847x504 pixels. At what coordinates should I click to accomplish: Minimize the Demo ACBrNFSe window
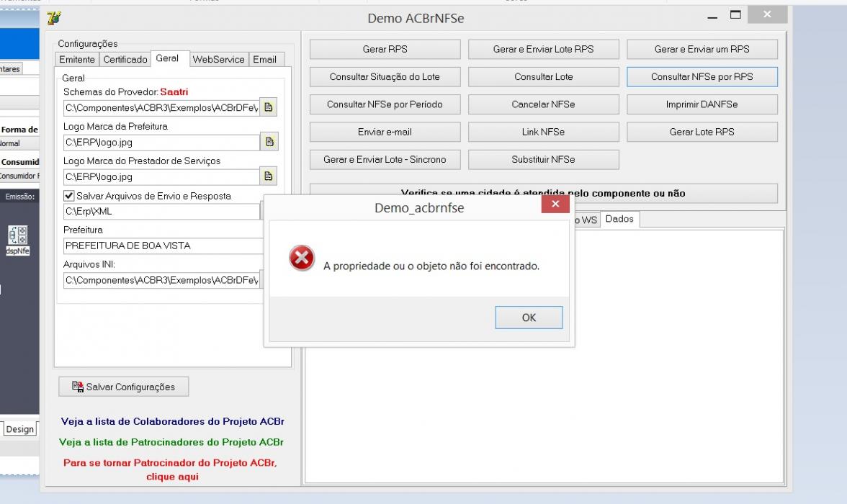tap(712, 17)
